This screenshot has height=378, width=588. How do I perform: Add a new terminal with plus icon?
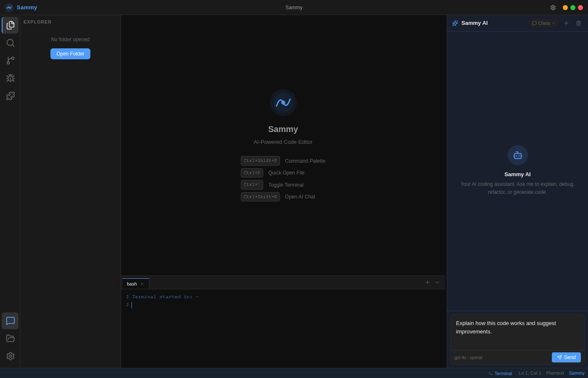(x=427, y=283)
